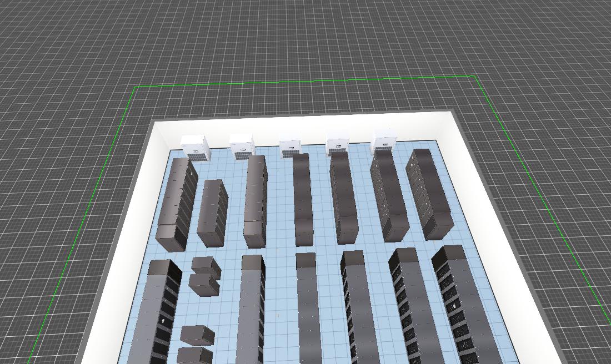The width and height of the screenshot is (611, 364).
Task: Pick the center rack row in the back
Action: [x=303, y=199]
